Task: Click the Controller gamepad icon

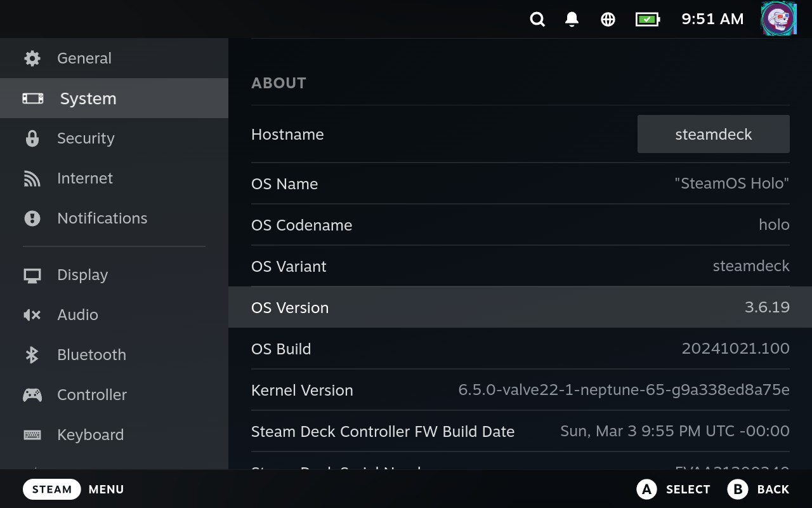Action: [x=32, y=395]
